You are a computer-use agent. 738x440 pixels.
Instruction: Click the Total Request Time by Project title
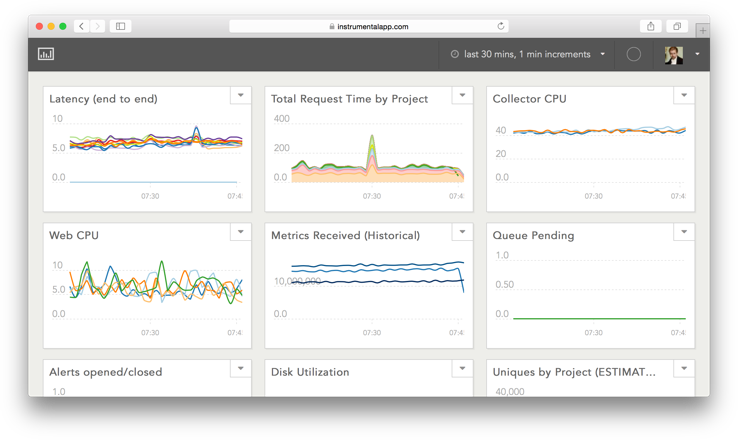click(349, 99)
